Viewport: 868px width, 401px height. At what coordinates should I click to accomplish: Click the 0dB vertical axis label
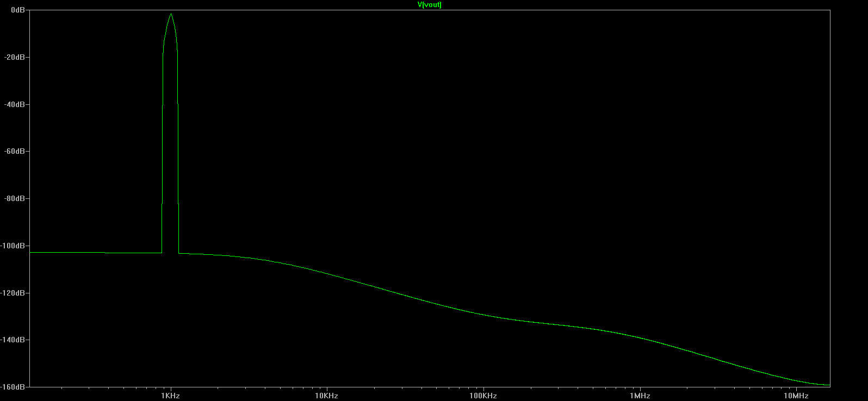[x=18, y=10]
